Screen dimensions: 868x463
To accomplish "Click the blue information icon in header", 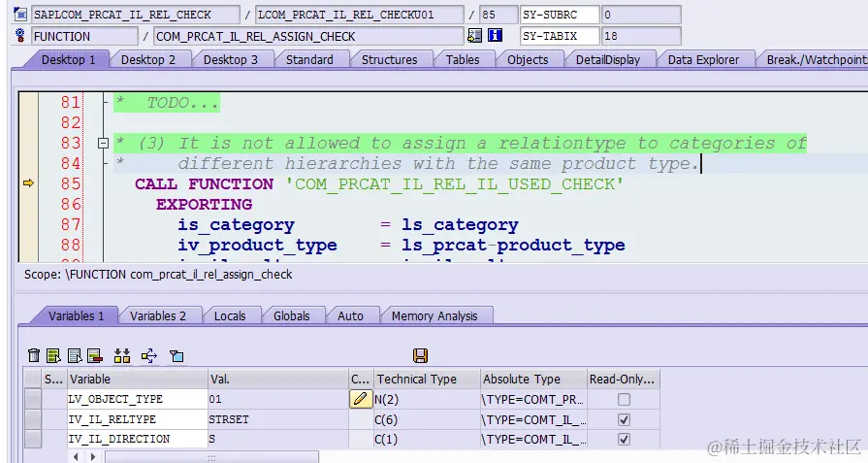I will [495, 36].
